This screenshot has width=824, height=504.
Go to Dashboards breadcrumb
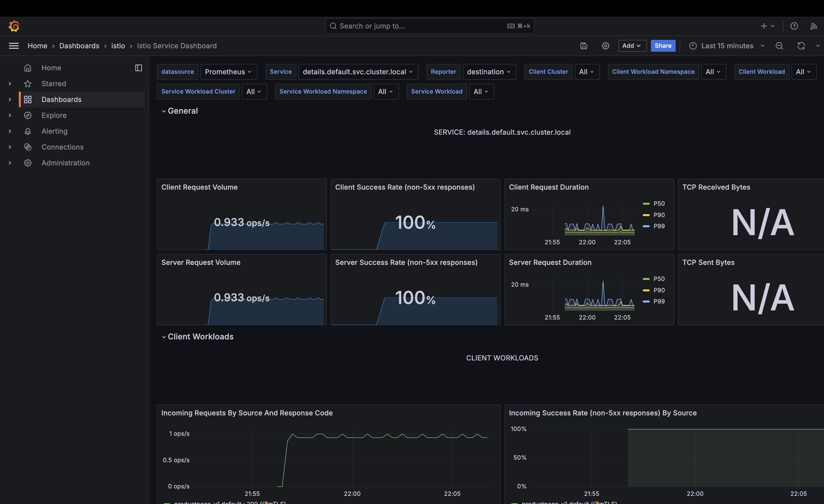pos(79,46)
